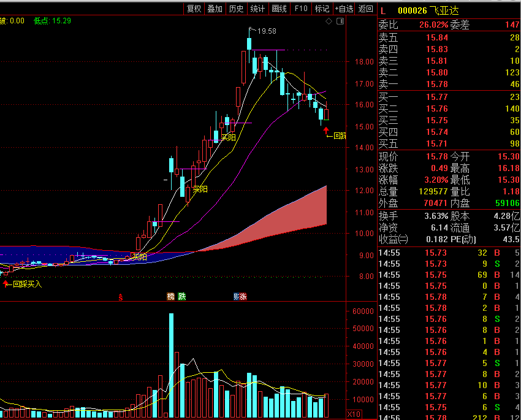Select the 卖四 price 15.83
This screenshot has width=521, height=420.
click(x=437, y=49)
